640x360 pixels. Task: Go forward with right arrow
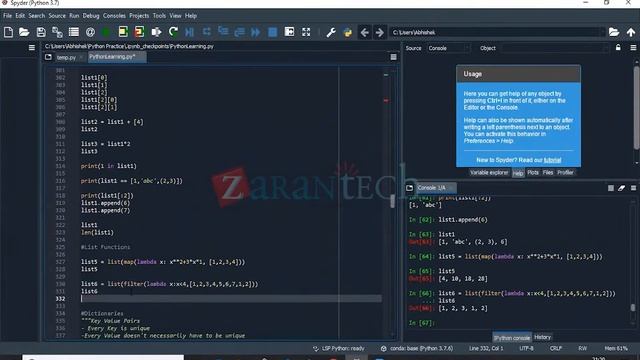pos(380,32)
